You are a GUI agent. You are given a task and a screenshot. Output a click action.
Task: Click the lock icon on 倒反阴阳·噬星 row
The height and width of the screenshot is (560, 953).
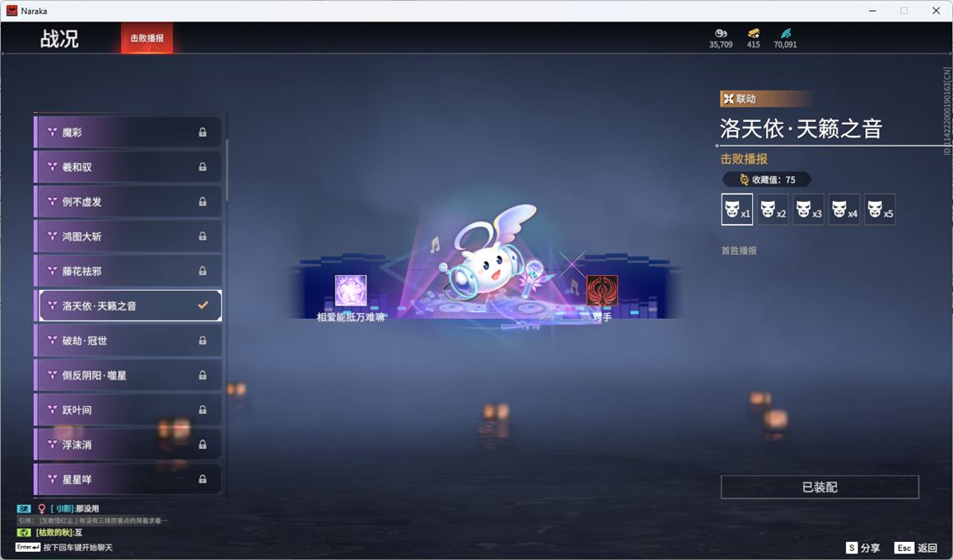click(203, 376)
